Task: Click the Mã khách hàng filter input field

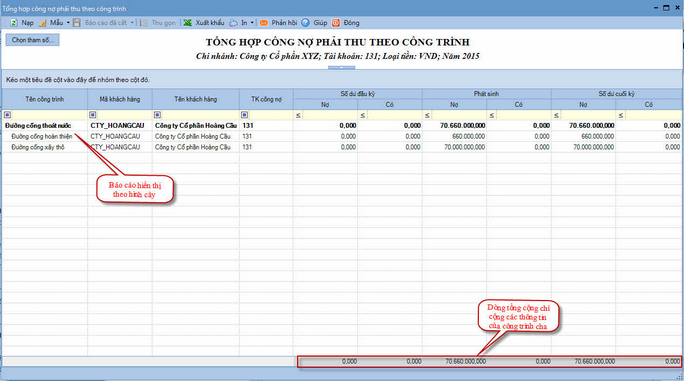Action: [124, 115]
